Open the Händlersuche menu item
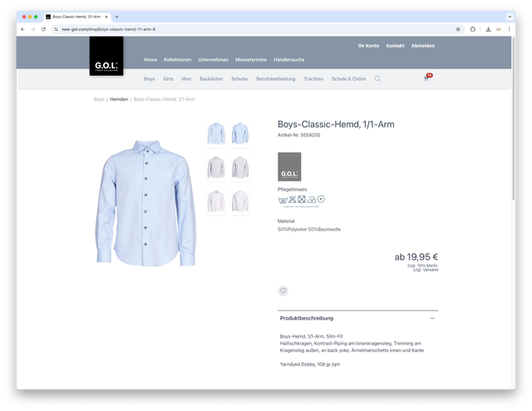The height and width of the screenshot is (411, 532). [x=288, y=60]
